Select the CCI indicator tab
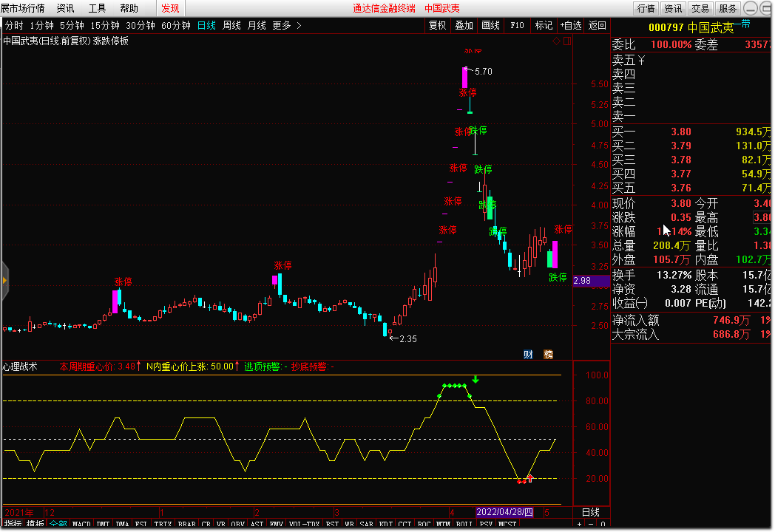The height and width of the screenshot is (532, 775). click(405, 524)
